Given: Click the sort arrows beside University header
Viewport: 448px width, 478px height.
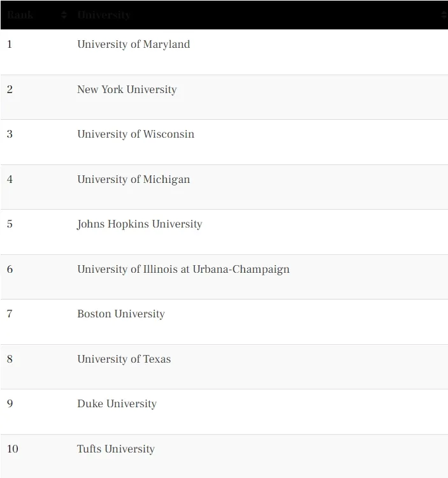Looking at the screenshot, I should [x=444, y=15].
